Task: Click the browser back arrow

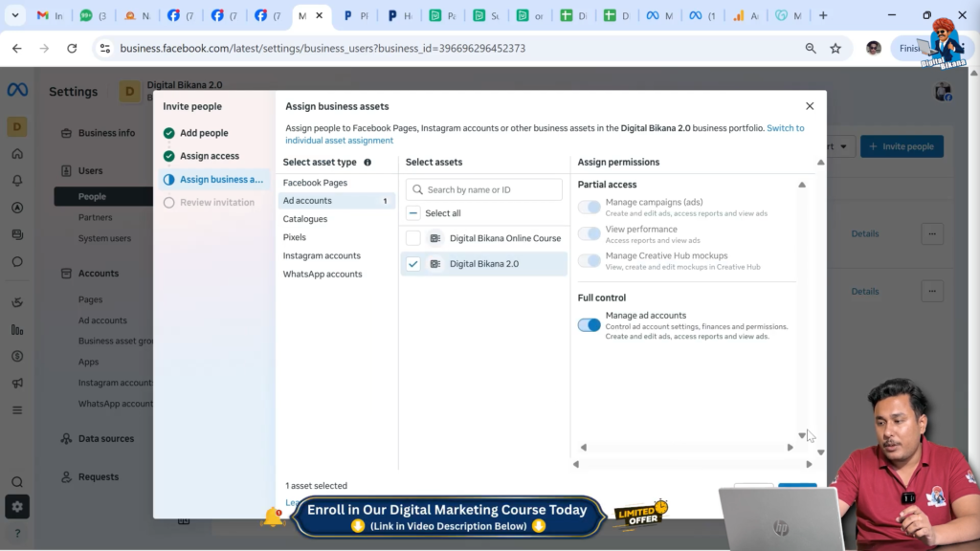Action: point(17,48)
